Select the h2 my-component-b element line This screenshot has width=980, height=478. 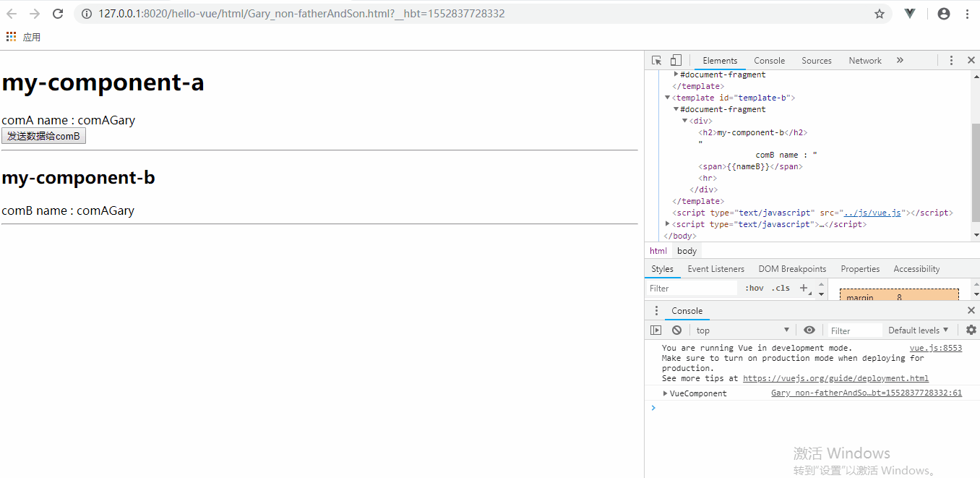pyautogui.click(x=752, y=132)
